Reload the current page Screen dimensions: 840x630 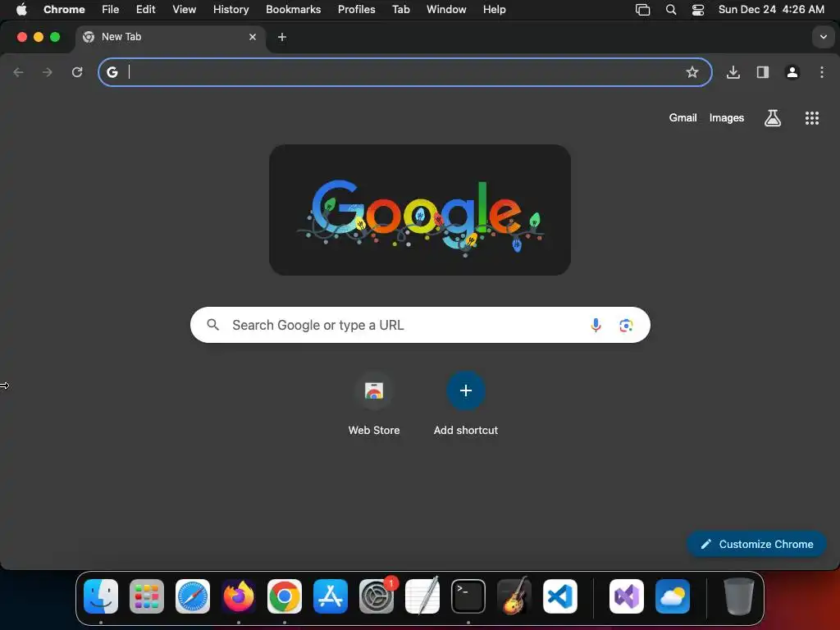click(x=77, y=72)
